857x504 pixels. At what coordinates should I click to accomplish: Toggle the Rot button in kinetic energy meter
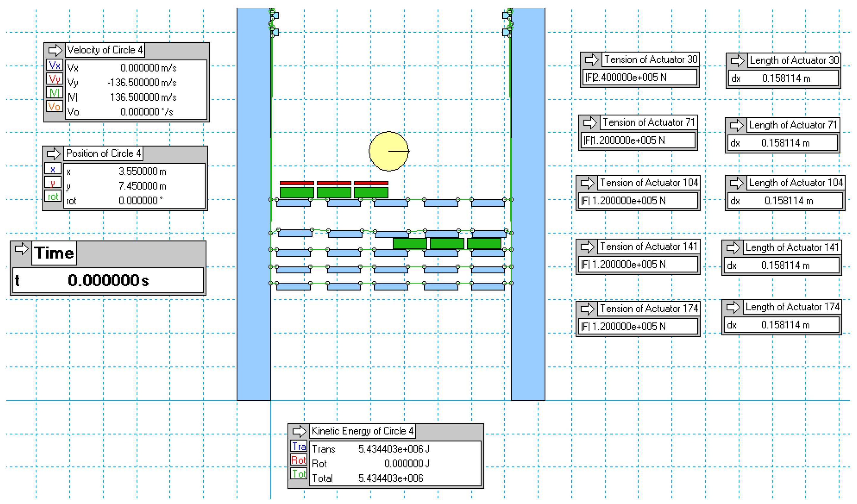pyautogui.click(x=299, y=460)
